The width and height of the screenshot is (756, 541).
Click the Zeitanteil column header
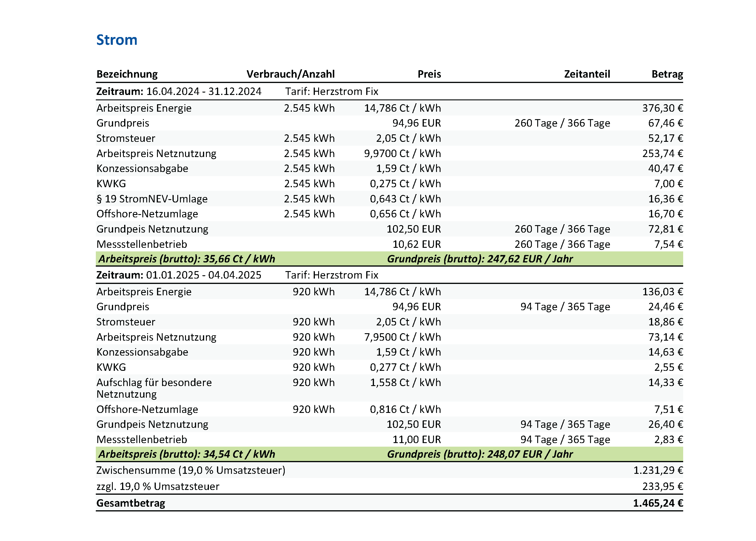point(587,74)
